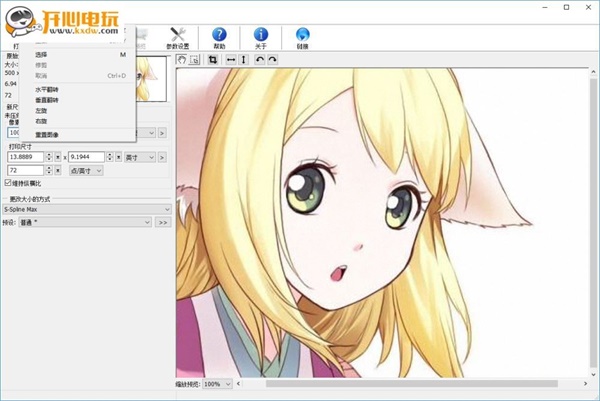The image size is (600, 401).
Task: Click the vertical flip arrow icon
Action: pyautogui.click(x=244, y=60)
